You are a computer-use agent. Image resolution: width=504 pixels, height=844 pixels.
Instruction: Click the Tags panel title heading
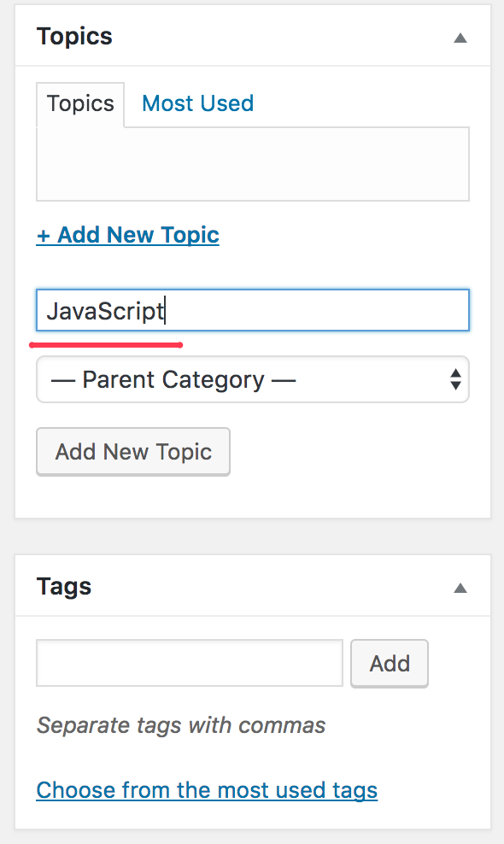(x=63, y=587)
